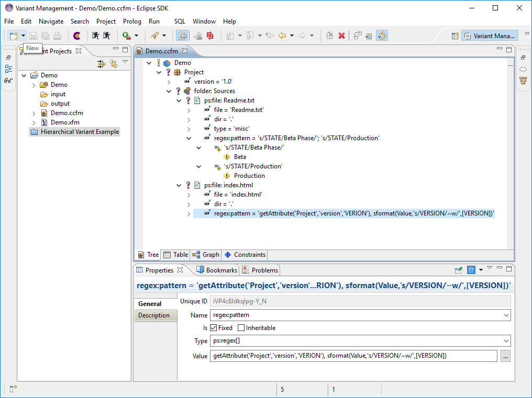Click the ... button next to Value
This screenshot has width=532, height=398.
pos(505,356)
